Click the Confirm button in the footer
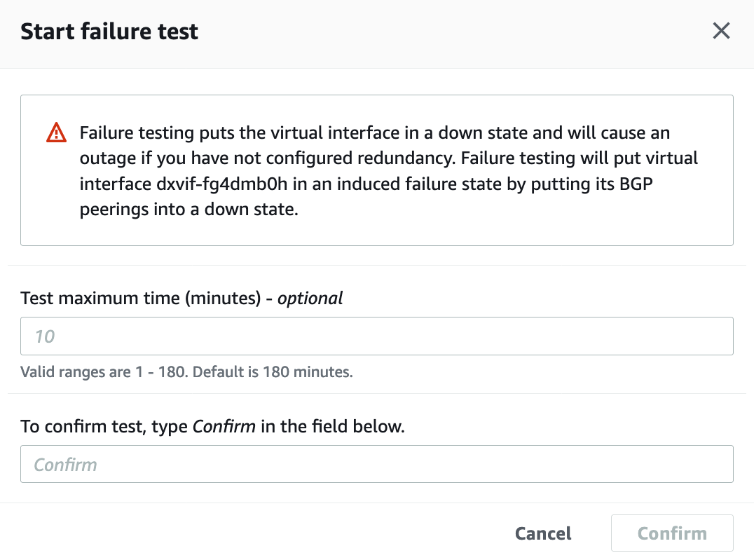The image size is (754, 560). point(671,533)
